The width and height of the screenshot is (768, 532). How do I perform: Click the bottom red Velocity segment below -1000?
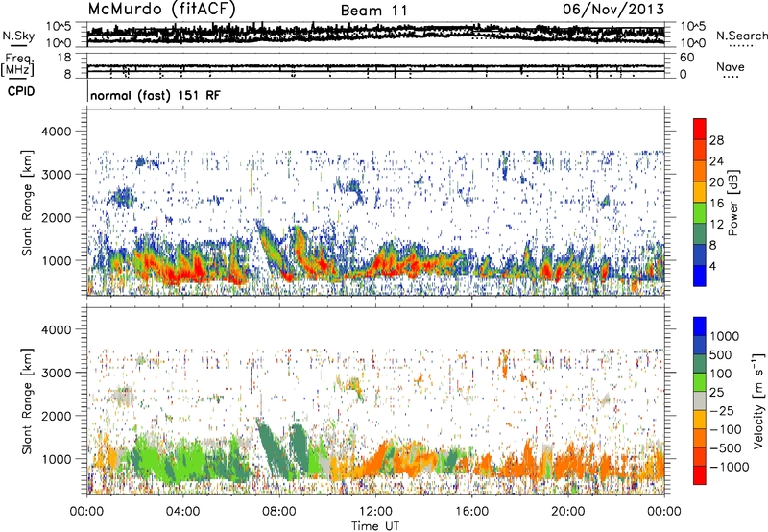click(x=700, y=475)
